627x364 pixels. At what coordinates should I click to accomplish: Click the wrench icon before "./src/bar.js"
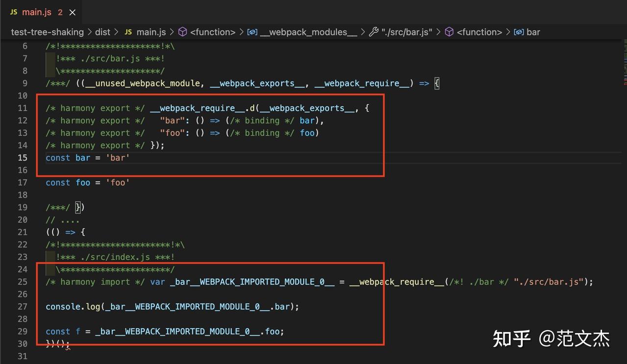(374, 32)
